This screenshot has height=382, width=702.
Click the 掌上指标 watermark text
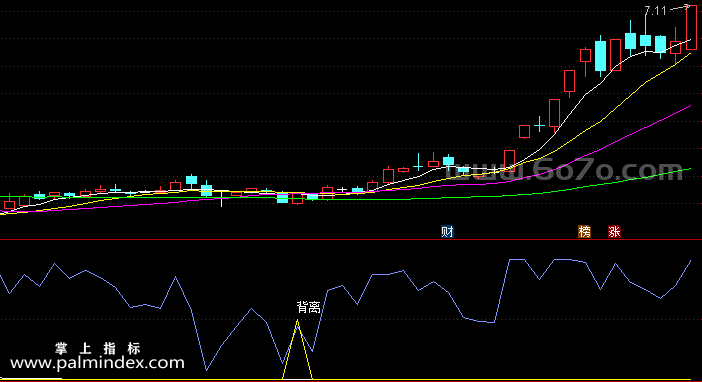[98, 348]
